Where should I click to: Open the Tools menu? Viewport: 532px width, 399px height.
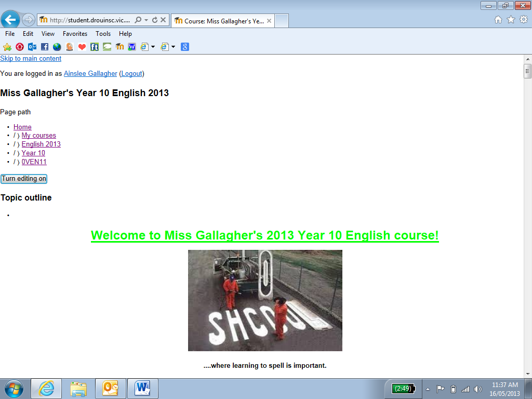coord(103,34)
